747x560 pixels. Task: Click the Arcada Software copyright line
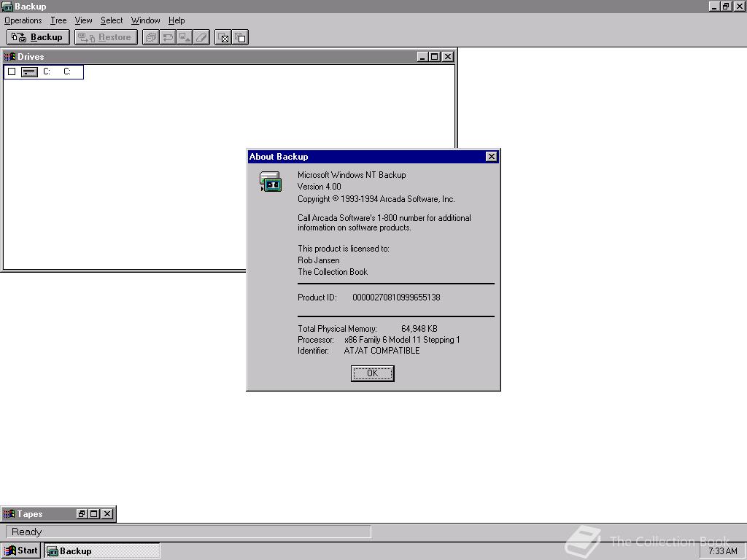[376, 199]
